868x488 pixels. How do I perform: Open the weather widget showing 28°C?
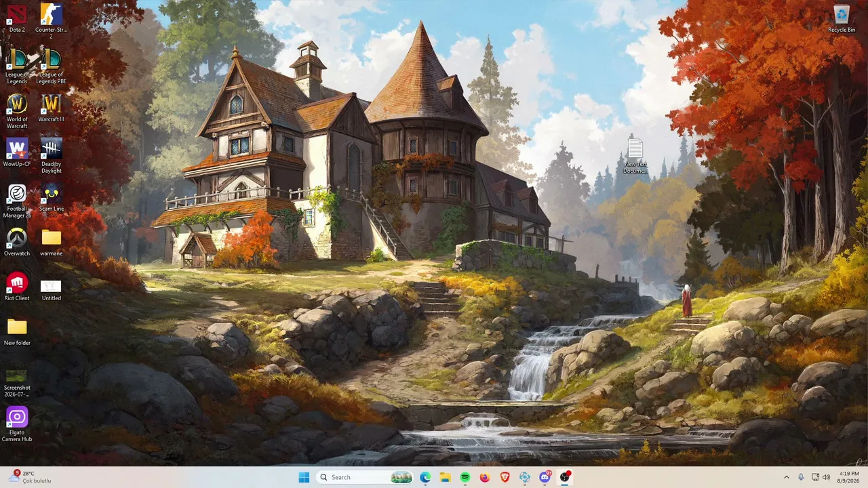31,477
